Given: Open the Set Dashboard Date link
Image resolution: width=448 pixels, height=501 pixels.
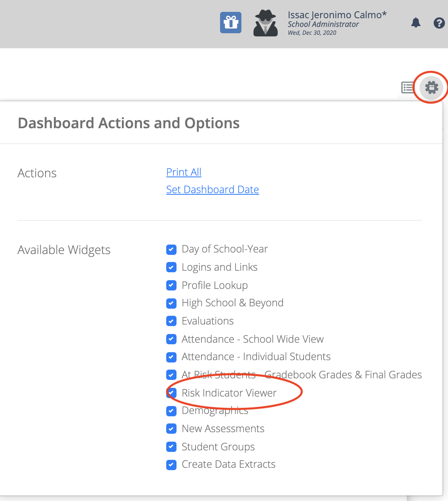Looking at the screenshot, I should [213, 190].
